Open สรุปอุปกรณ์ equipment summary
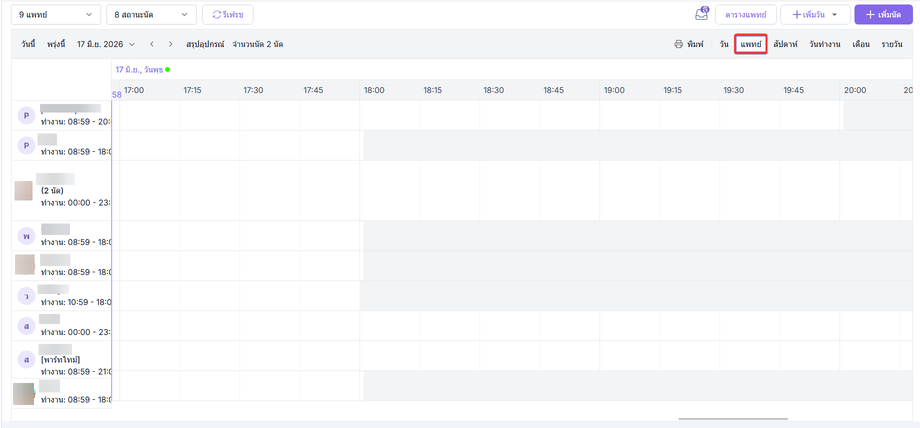Screen dimensions: 920x428 pos(205,44)
